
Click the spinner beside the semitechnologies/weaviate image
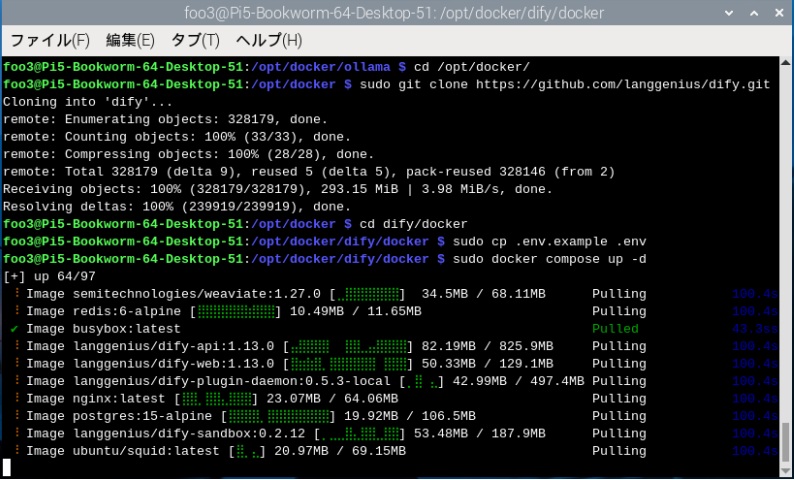coord(15,294)
